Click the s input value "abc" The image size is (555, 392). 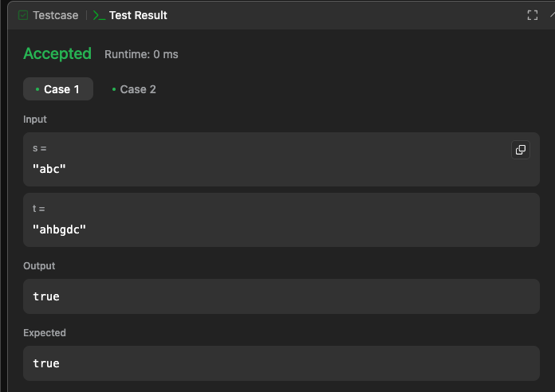[49, 169]
